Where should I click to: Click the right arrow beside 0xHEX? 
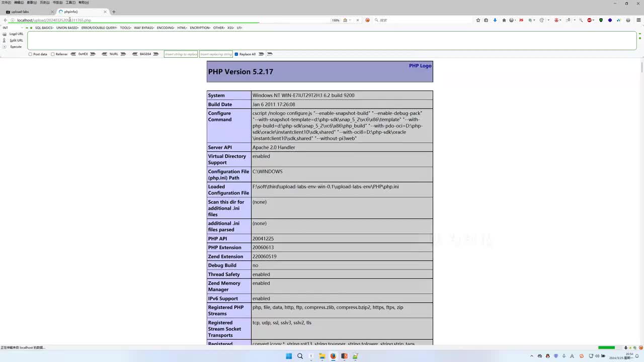93,54
